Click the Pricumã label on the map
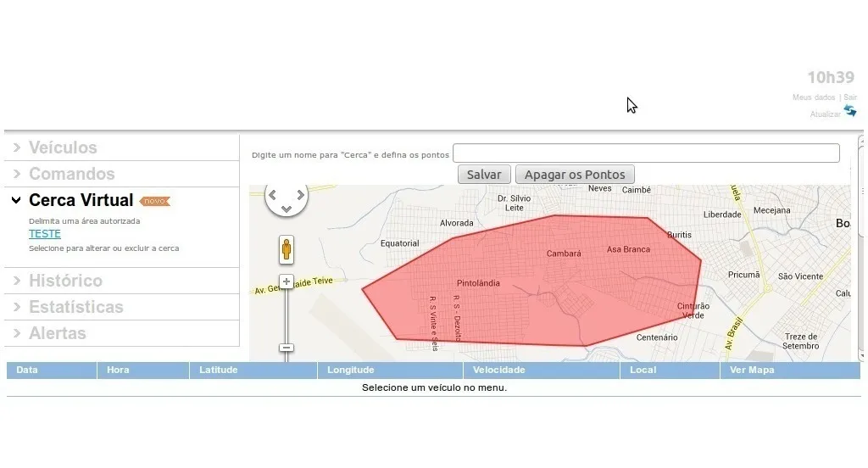The height and width of the screenshot is (468, 868). [x=744, y=275]
